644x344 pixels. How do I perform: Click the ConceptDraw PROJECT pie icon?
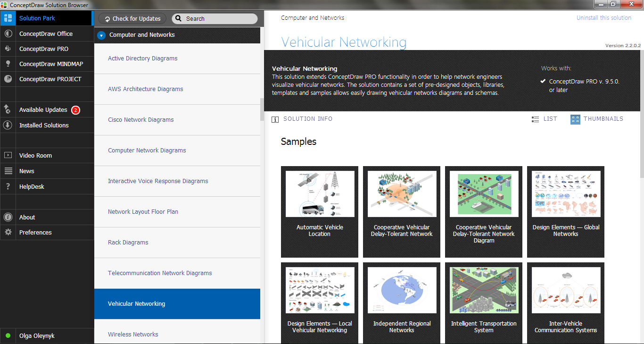pyautogui.click(x=8, y=79)
